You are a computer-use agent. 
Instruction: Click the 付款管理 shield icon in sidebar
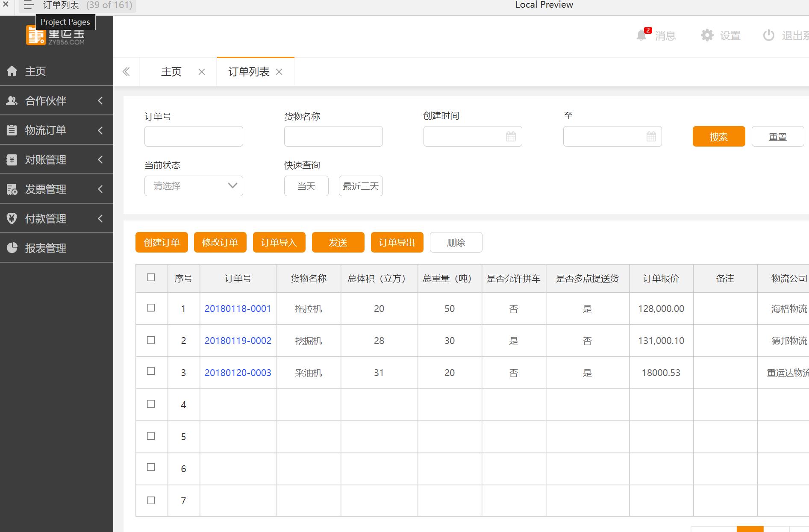[x=12, y=218]
